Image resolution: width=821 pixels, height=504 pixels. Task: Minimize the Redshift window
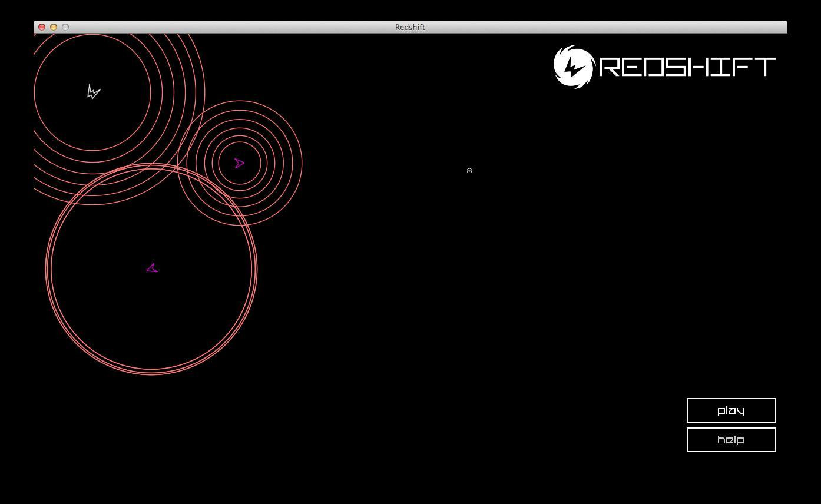[x=54, y=27]
